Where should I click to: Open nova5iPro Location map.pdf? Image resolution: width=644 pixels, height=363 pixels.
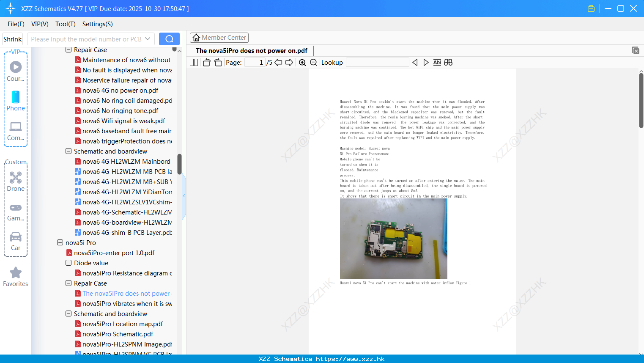pyautogui.click(x=119, y=324)
